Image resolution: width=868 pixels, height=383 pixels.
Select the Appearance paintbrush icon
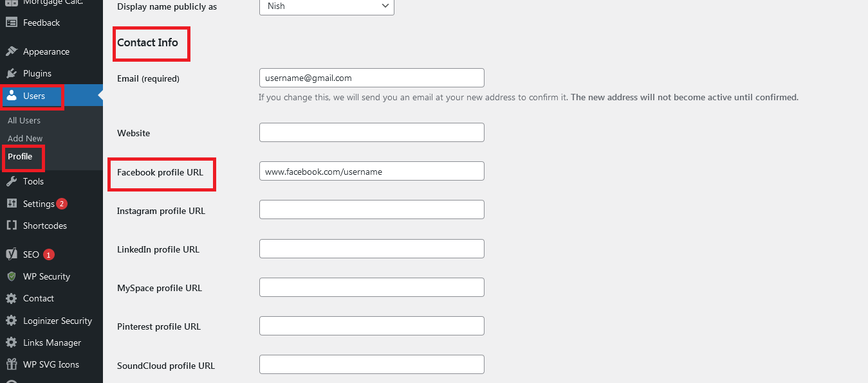tap(12, 51)
